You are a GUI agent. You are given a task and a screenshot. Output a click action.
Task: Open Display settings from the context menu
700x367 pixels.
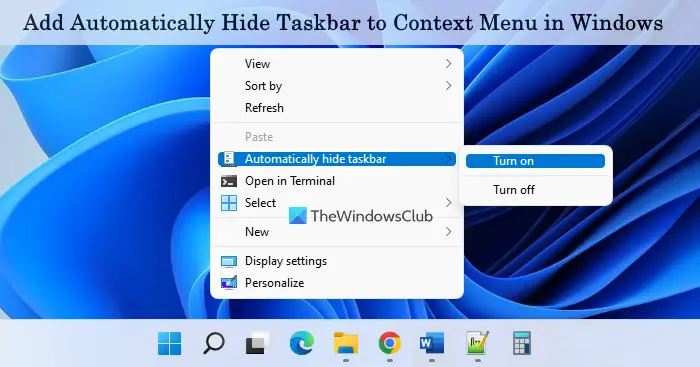click(337, 261)
